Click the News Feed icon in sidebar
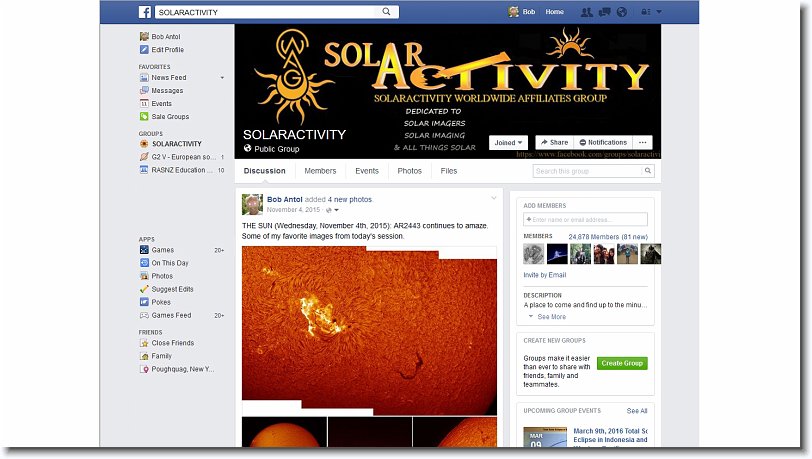Image resolution: width=812 pixels, height=459 pixels. [144, 78]
